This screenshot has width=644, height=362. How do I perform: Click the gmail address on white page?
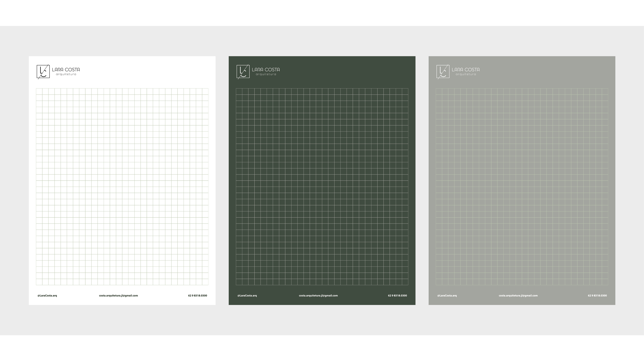coord(118,295)
